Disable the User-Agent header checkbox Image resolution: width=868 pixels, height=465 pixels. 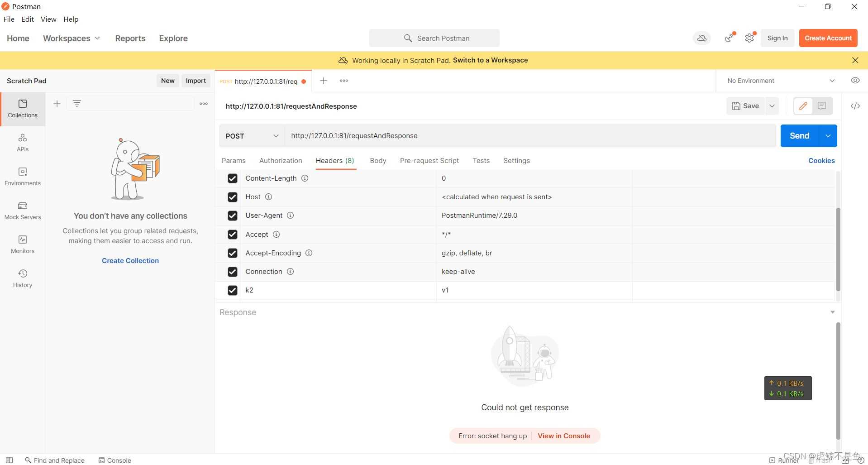(x=233, y=216)
